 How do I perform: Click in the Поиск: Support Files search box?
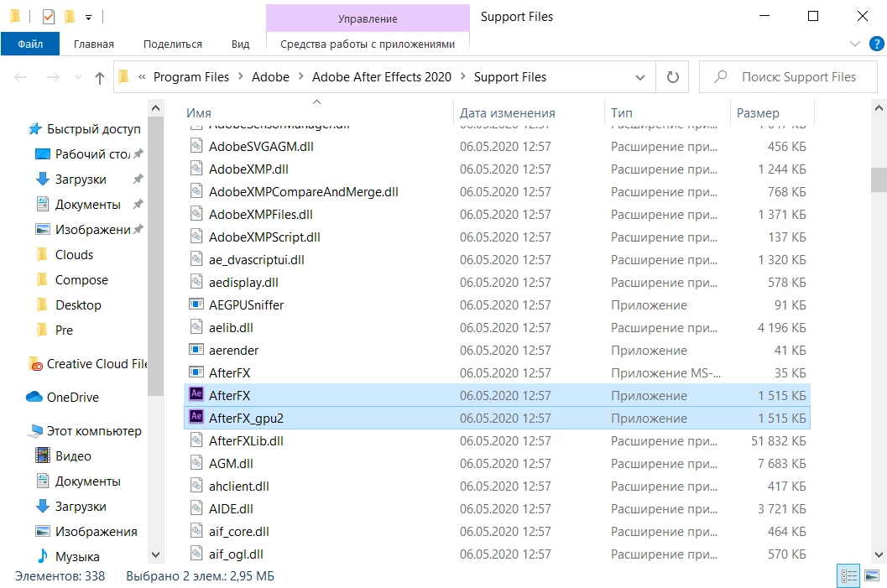click(789, 77)
